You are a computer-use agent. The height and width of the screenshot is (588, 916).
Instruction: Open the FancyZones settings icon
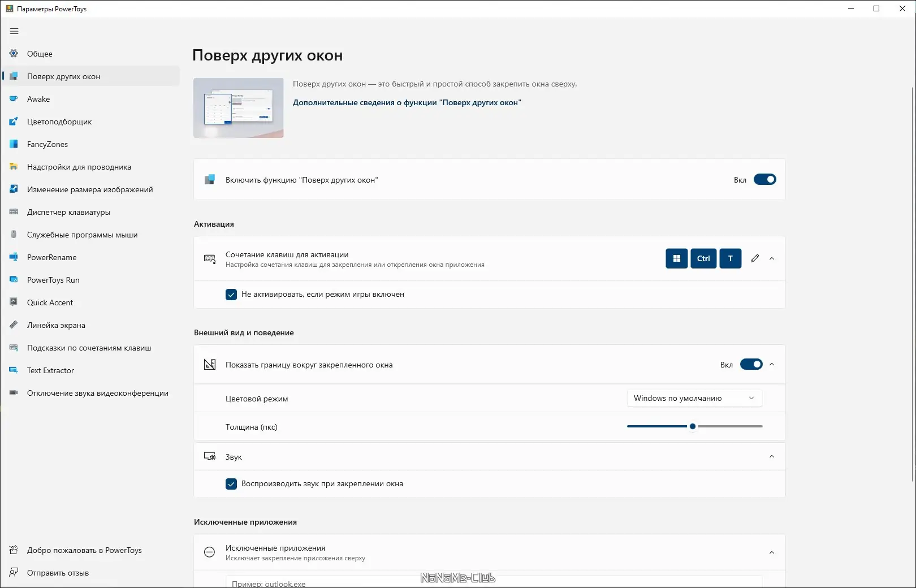(14, 144)
